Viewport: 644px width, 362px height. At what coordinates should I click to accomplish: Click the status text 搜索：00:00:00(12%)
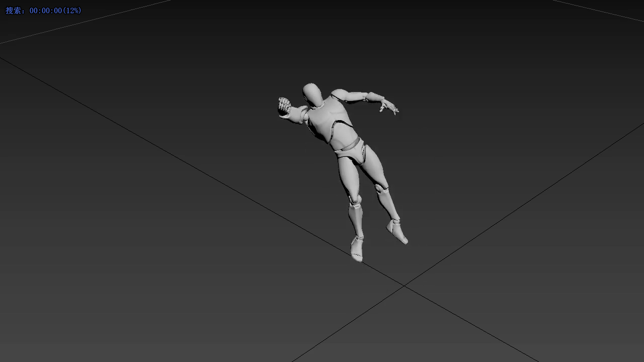pyautogui.click(x=43, y=11)
